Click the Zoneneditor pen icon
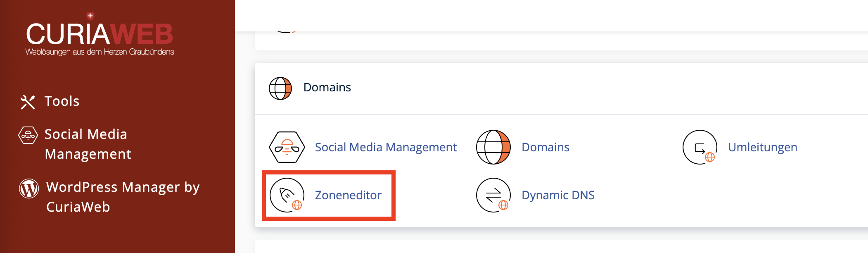The image size is (868, 253). (x=287, y=195)
